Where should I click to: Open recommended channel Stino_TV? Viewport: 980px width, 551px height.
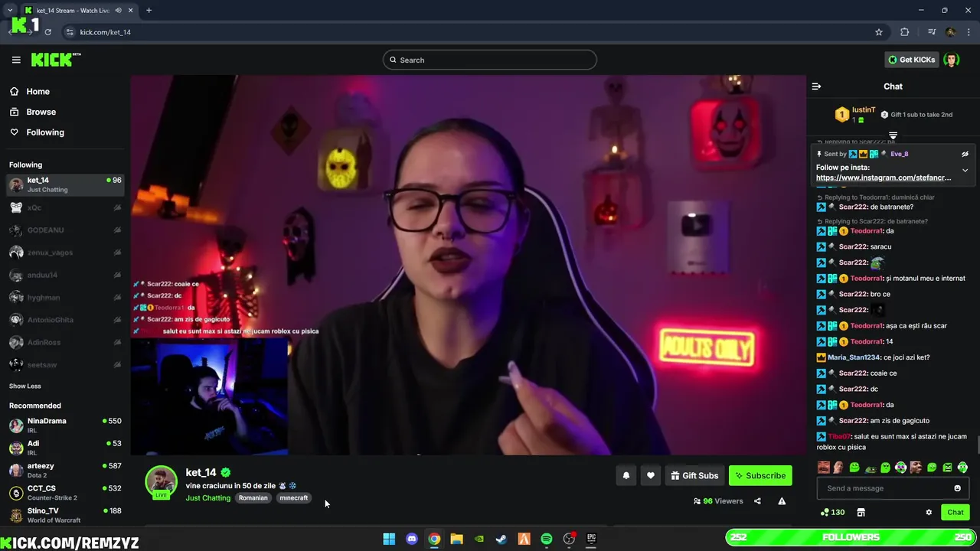pyautogui.click(x=64, y=515)
